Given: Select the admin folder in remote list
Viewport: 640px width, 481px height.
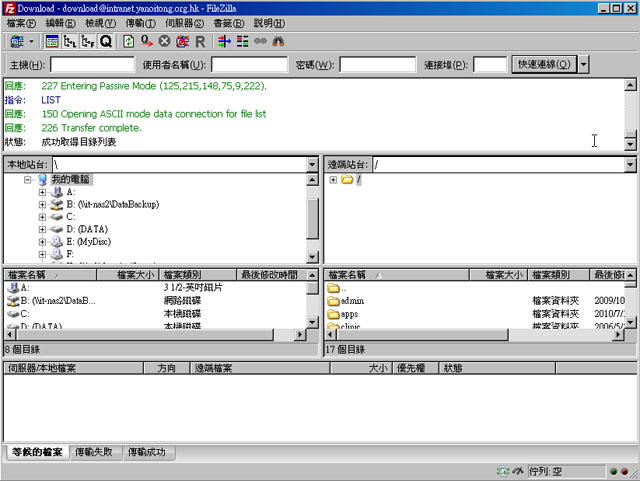Looking at the screenshot, I should (x=352, y=301).
